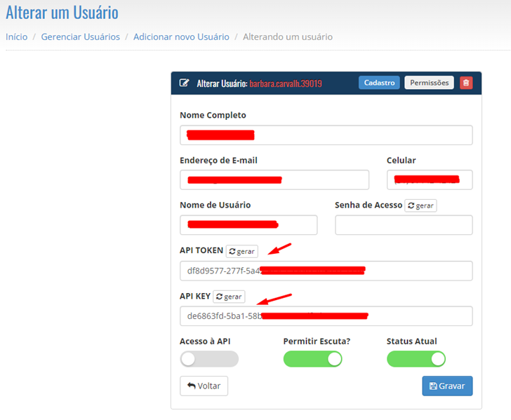Click into the Nome Completo field
This screenshot has height=420, width=511.
(326, 135)
